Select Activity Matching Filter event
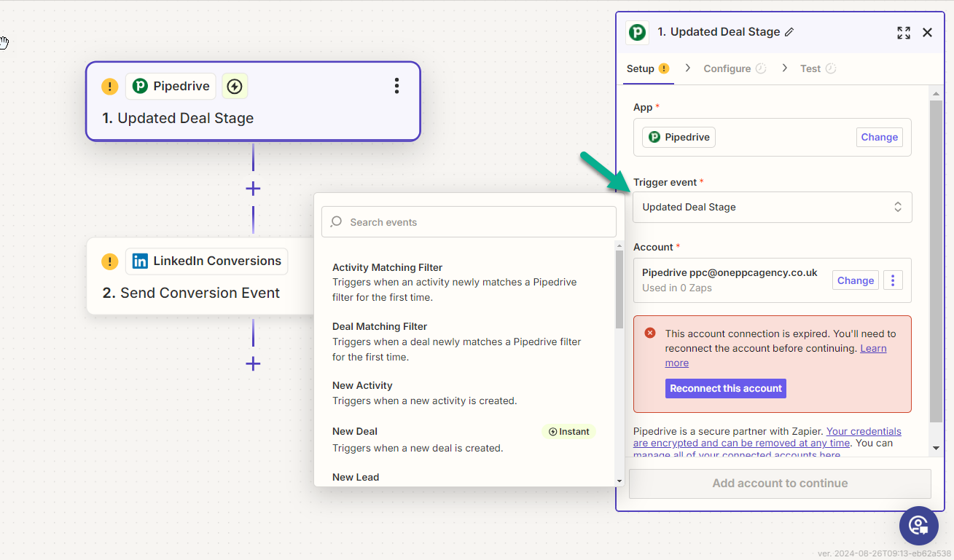This screenshot has width=954, height=560. pyautogui.click(x=464, y=282)
